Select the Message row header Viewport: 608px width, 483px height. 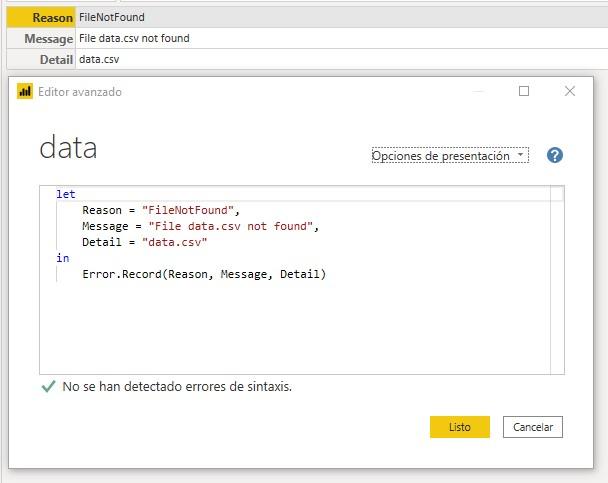41,38
